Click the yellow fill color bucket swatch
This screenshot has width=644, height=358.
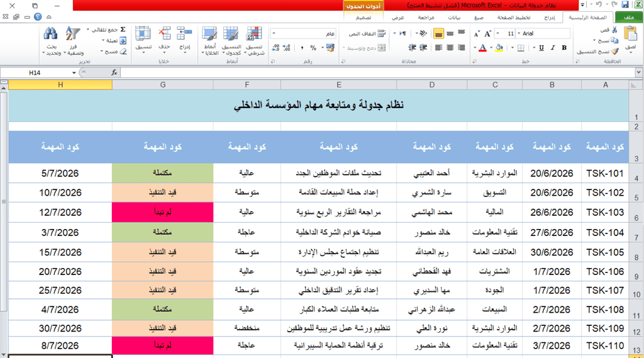[x=499, y=48]
